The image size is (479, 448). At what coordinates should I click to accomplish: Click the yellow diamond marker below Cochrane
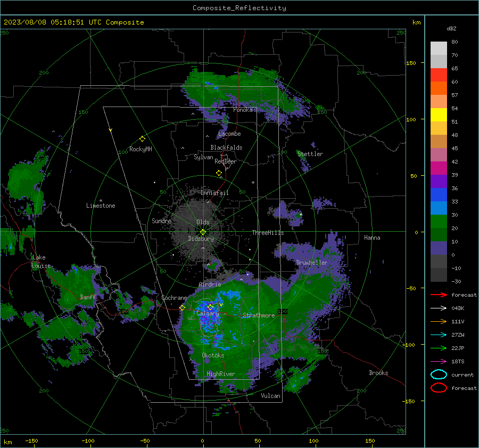(x=182, y=308)
